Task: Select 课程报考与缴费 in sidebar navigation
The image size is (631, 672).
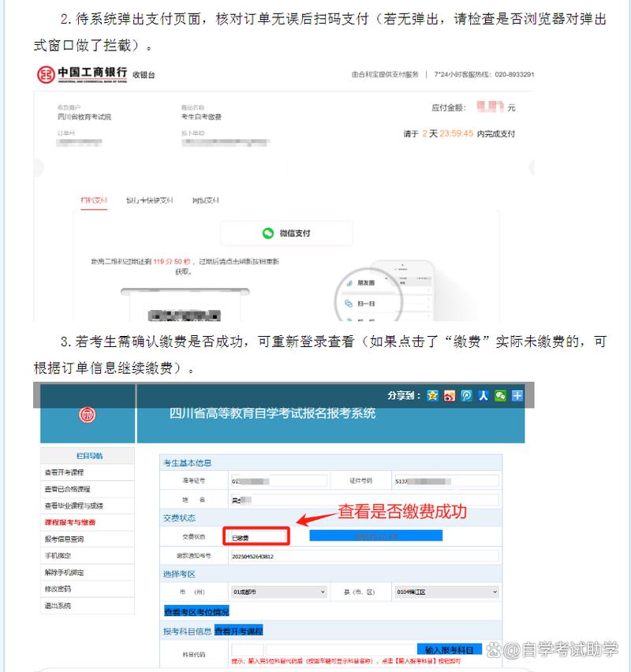Action: [x=72, y=523]
